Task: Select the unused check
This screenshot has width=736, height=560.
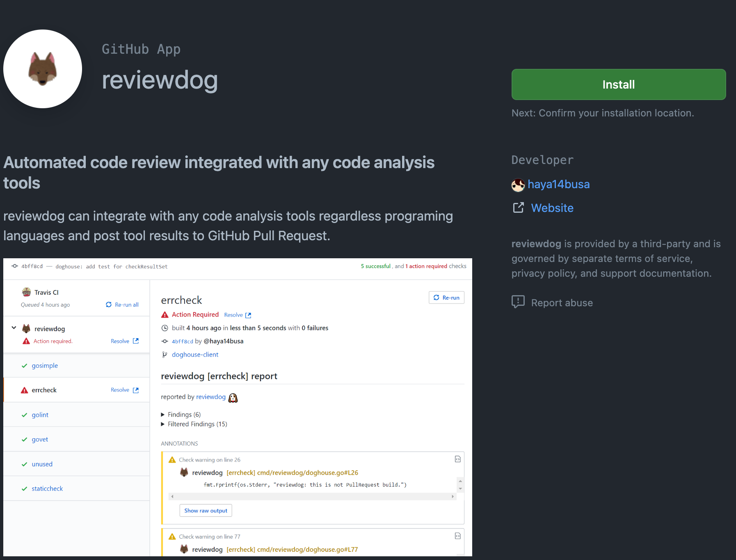Action: 42,464
